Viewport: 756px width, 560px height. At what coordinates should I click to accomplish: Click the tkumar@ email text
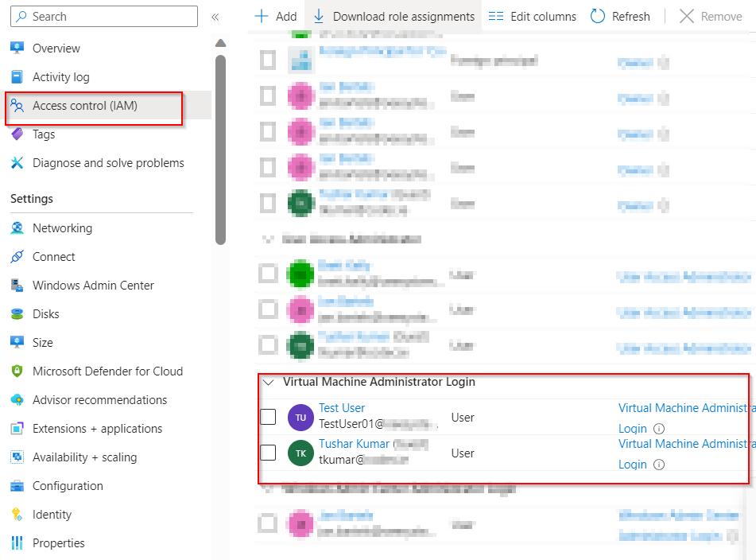coord(341,460)
